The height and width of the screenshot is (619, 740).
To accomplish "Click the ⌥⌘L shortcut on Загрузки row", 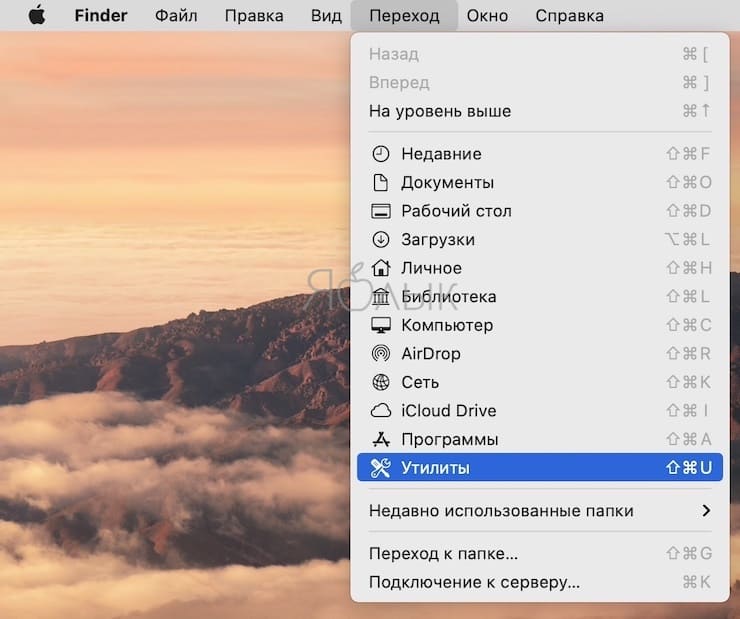I will pyautogui.click(x=687, y=240).
